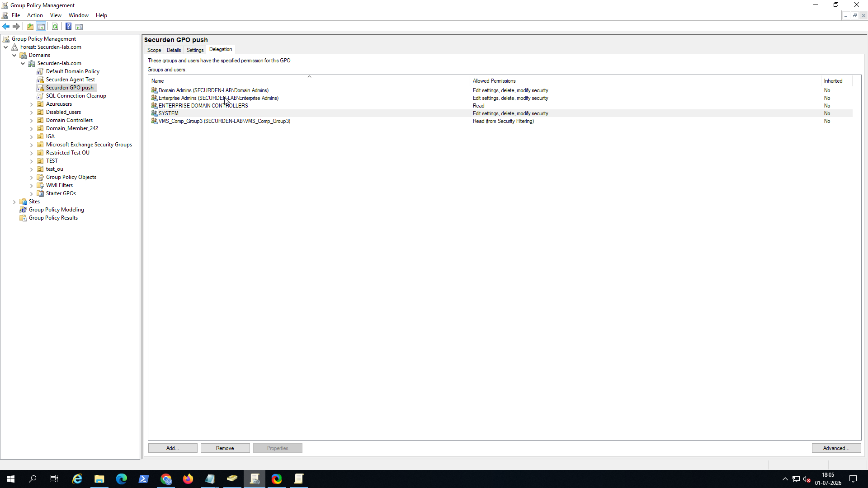Expand the Domain Controllers OU
Image resolution: width=868 pixels, height=488 pixels.
tap(32, 121)
